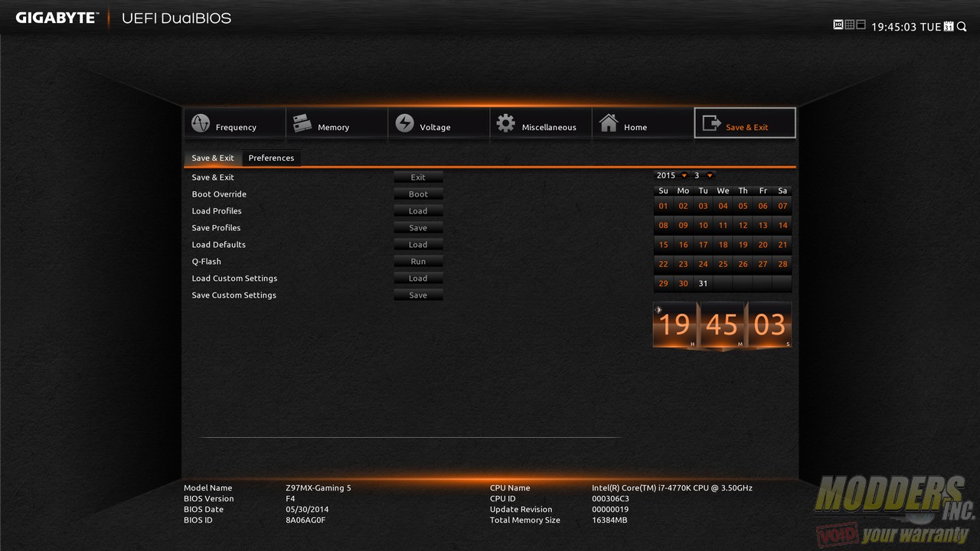
Task: Click BIOS version value F4
Action: pos(291,499)
